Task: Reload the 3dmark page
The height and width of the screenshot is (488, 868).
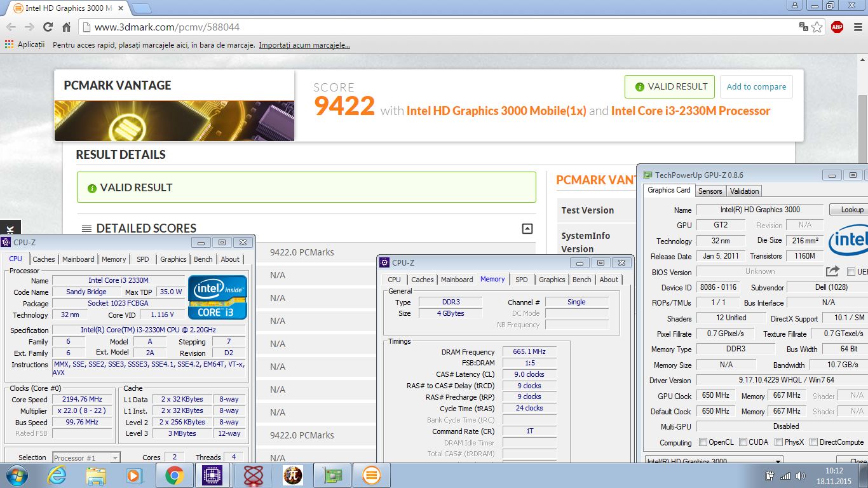Action: click(48, 27)
